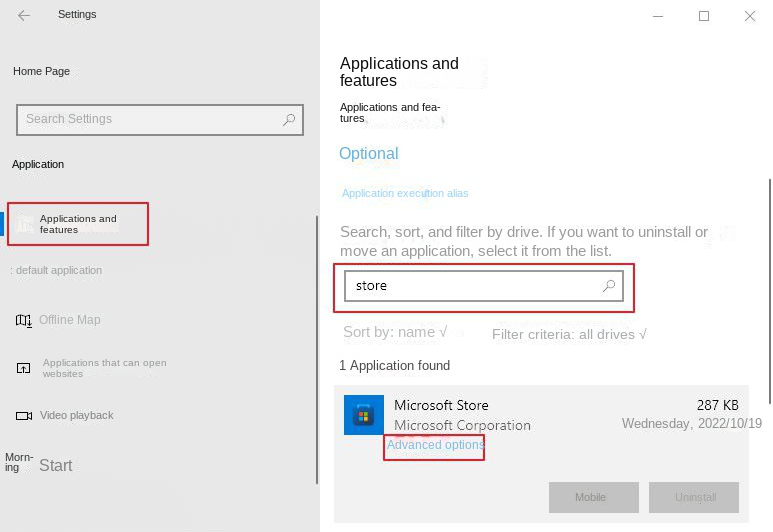Viewport: 773px width, 532px height.
Task: Open Applications and features in sidebar
Action: [79, 224]
